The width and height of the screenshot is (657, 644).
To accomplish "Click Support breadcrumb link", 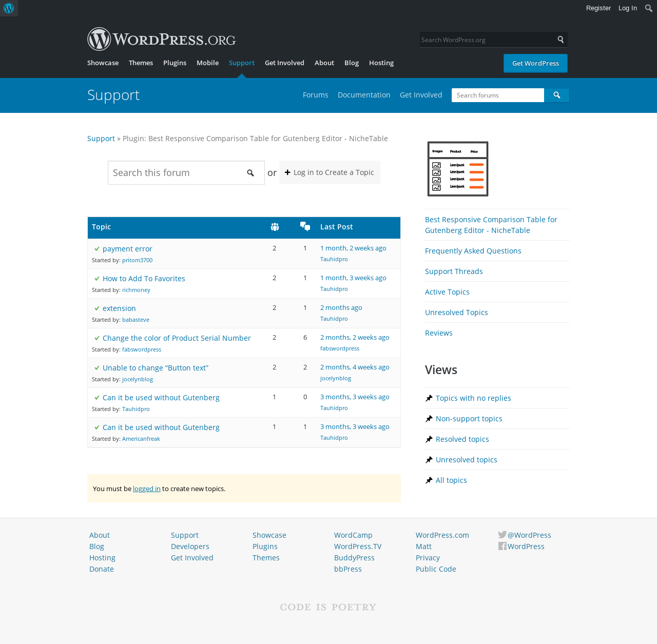I will coord(101,139).
